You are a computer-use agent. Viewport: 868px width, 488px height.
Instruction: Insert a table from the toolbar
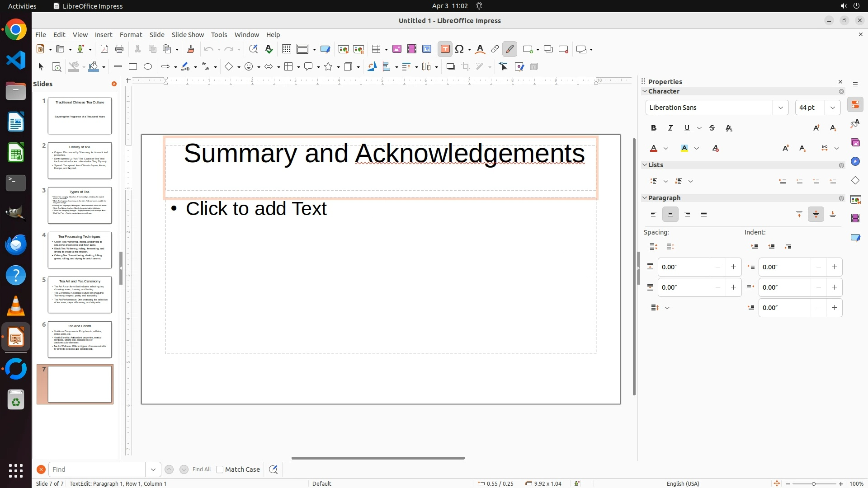pos(376,49)
